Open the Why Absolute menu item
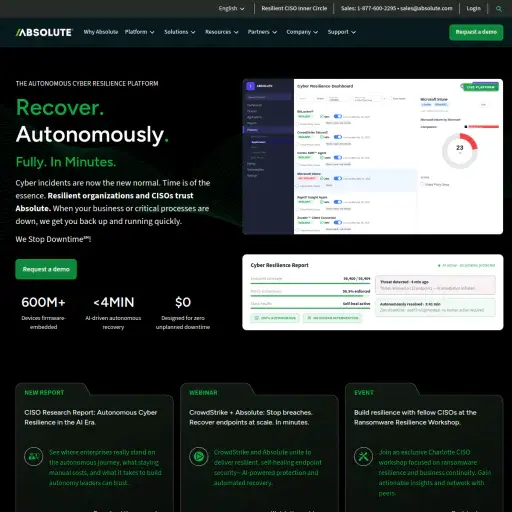 tap(101, 32)
